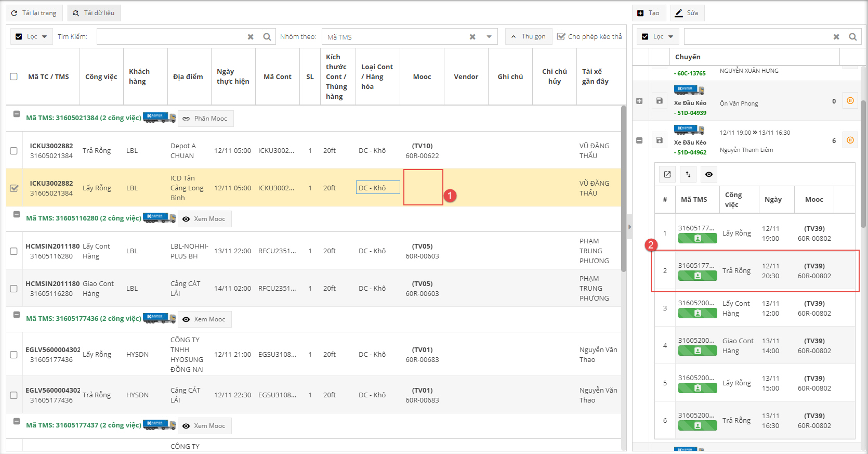Toggle the eye icon in trip details toolbar
Screen dimensions: 868x454
click(709, 174)
